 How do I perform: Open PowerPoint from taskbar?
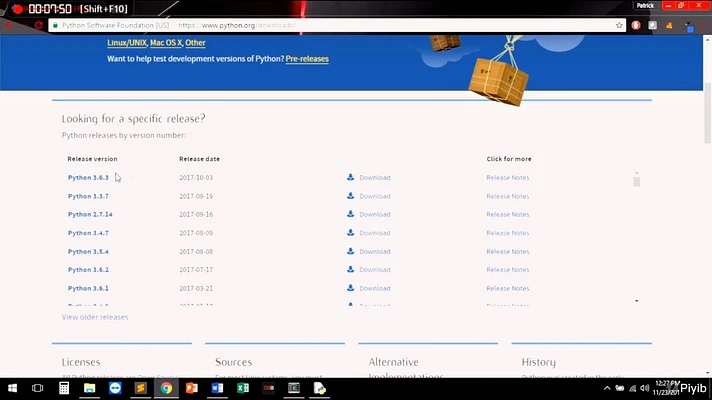tap(192, 388)
